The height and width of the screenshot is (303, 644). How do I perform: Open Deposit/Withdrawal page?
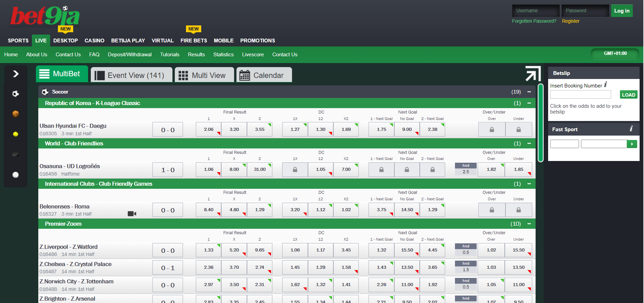pyautogui.click(x=130, y=55)
